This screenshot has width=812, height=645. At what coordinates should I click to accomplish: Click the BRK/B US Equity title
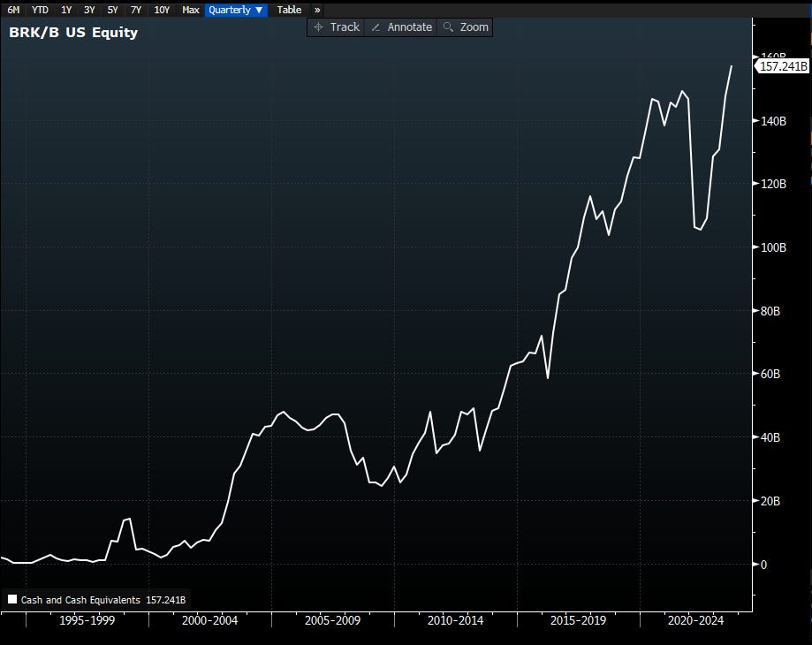click(73, 33)
